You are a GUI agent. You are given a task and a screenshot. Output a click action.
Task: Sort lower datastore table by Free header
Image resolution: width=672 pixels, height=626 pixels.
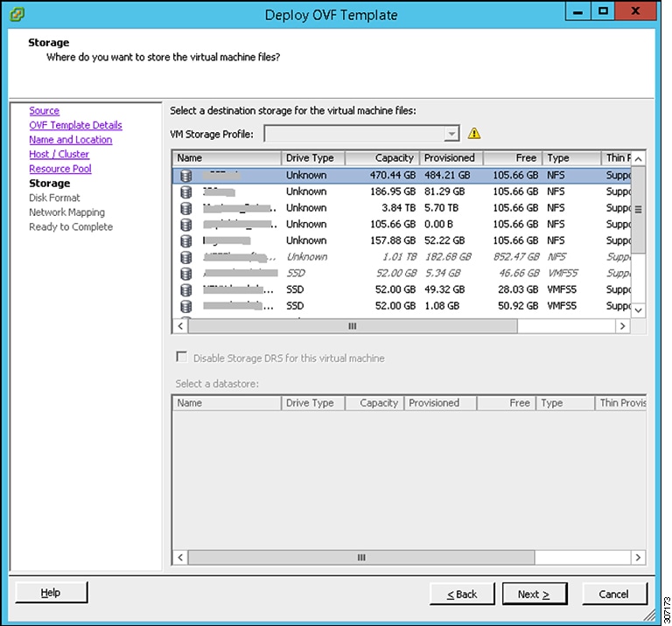[506, 403]
